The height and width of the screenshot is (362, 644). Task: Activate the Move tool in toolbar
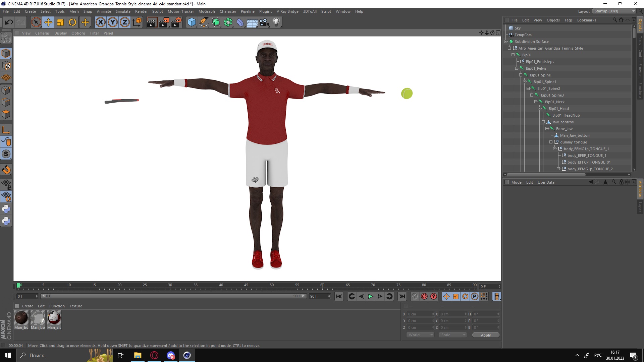click(48, 22)
